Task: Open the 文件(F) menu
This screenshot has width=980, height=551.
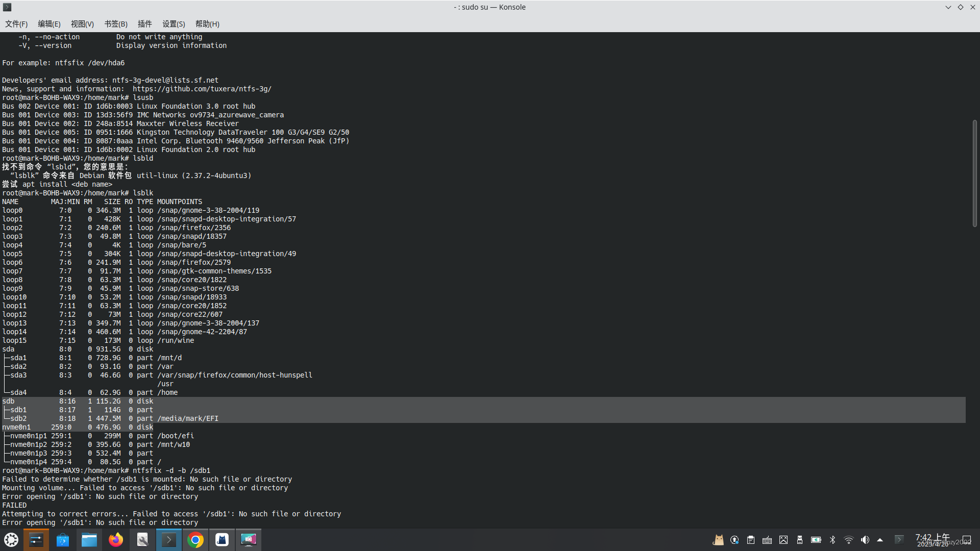Action: 16,24
